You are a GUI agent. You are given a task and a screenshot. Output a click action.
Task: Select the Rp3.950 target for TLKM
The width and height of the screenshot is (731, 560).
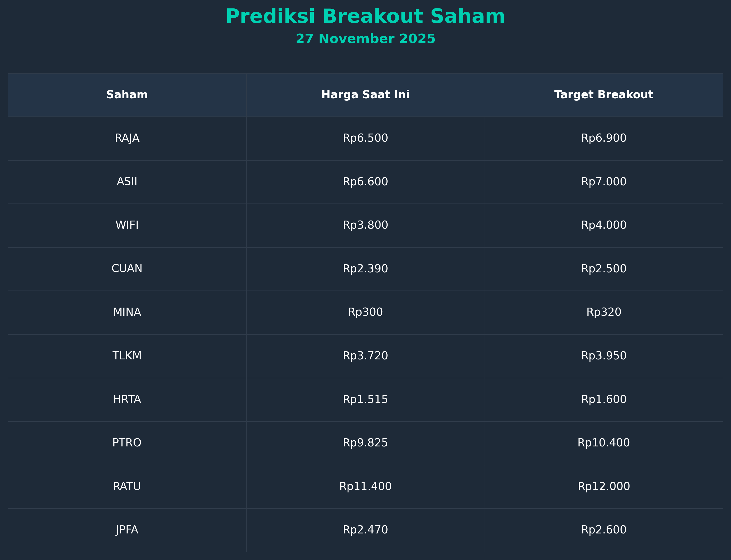coord(604,356)
